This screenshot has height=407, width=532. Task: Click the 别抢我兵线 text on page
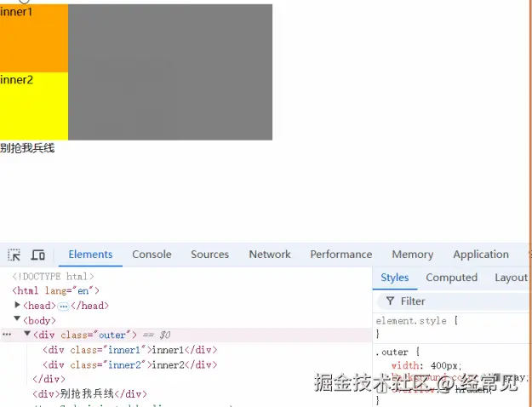pos(27,148)
